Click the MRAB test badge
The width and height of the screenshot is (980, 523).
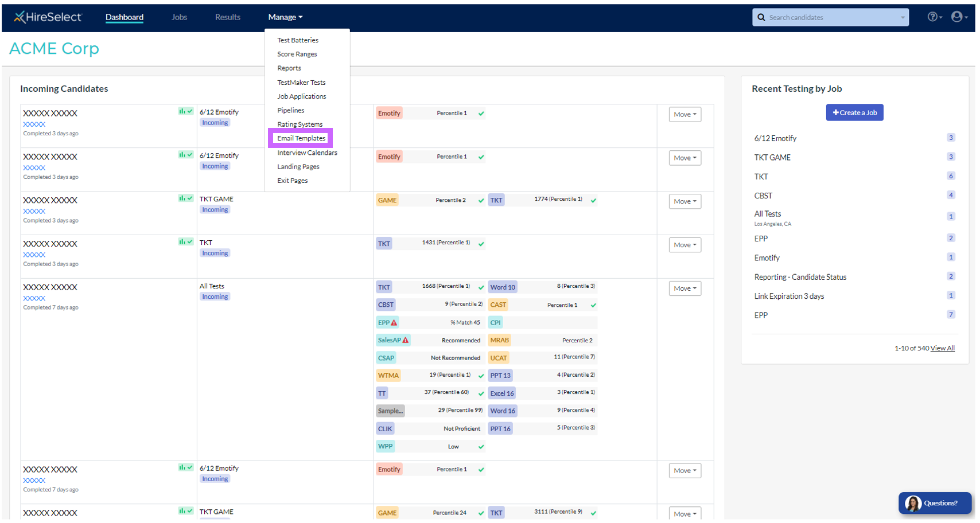pyautogui.click(x=500, y=340)
